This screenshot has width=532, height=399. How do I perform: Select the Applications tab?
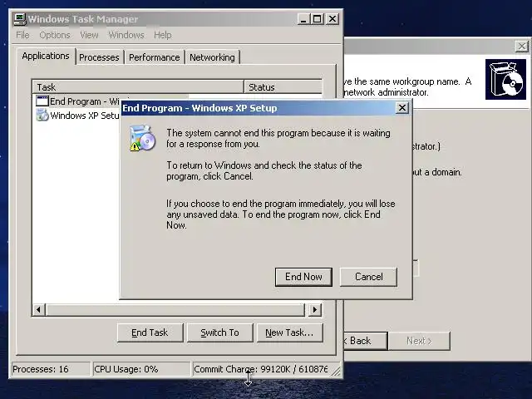click(x=46, y=56)
